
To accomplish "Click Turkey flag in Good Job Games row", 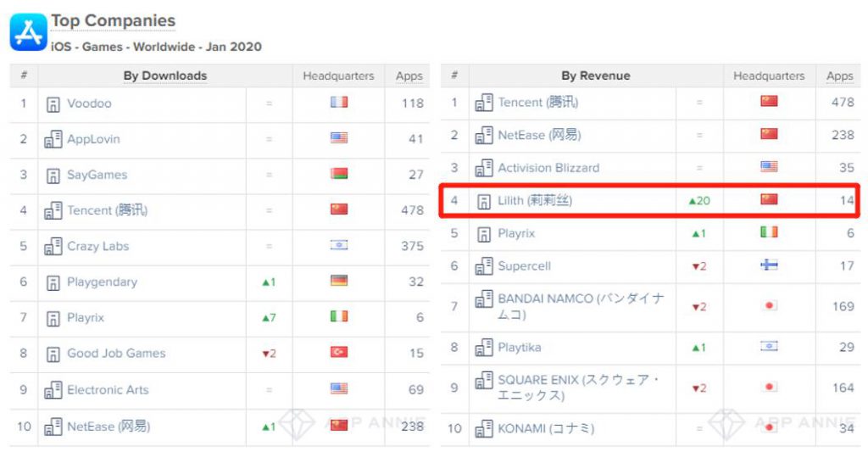I will pos(339,352).
